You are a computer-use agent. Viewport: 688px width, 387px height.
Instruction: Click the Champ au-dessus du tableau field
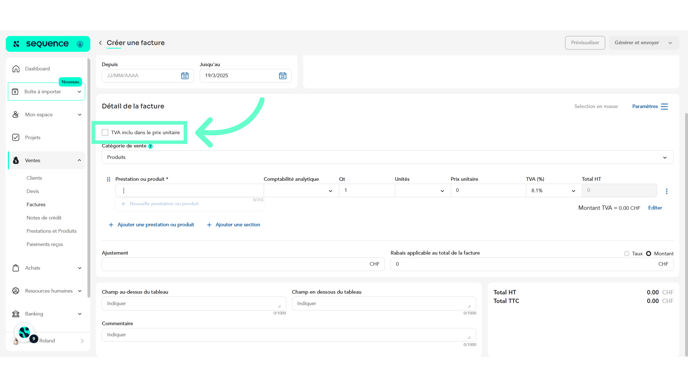[x=194, y=304]
